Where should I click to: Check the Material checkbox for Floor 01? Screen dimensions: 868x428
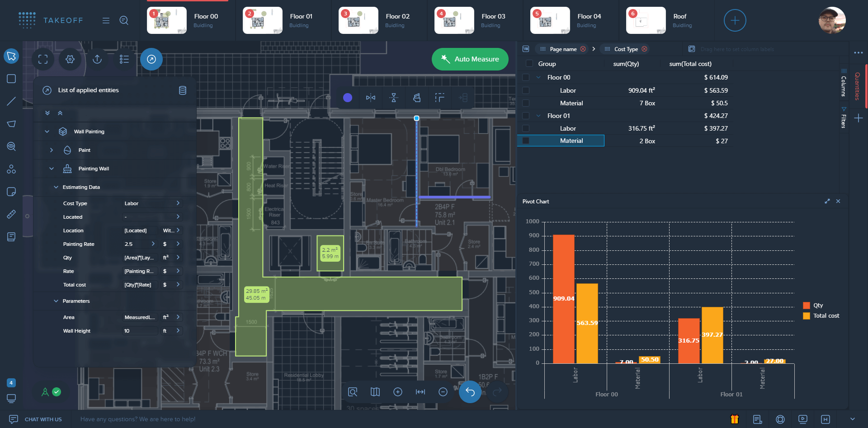[526, 141]
